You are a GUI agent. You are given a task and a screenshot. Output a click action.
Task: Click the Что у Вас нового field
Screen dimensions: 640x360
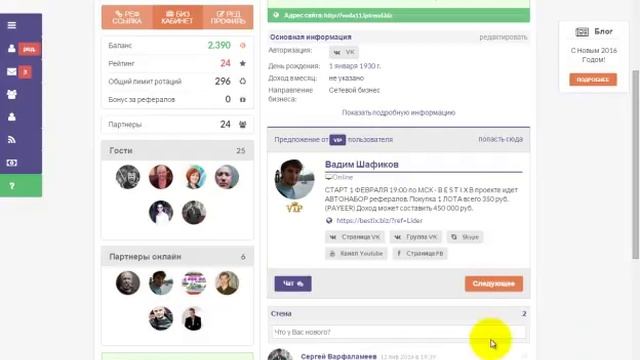(398, 332)
